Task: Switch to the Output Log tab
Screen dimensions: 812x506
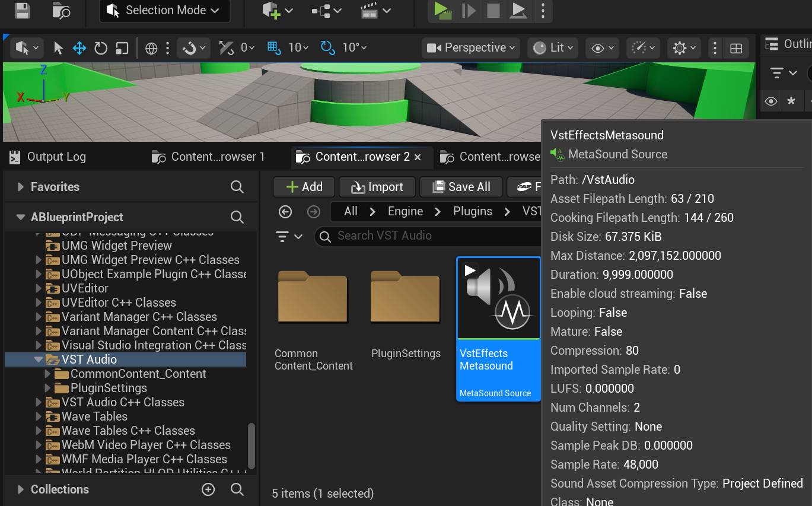Action: tap(49, 157)
